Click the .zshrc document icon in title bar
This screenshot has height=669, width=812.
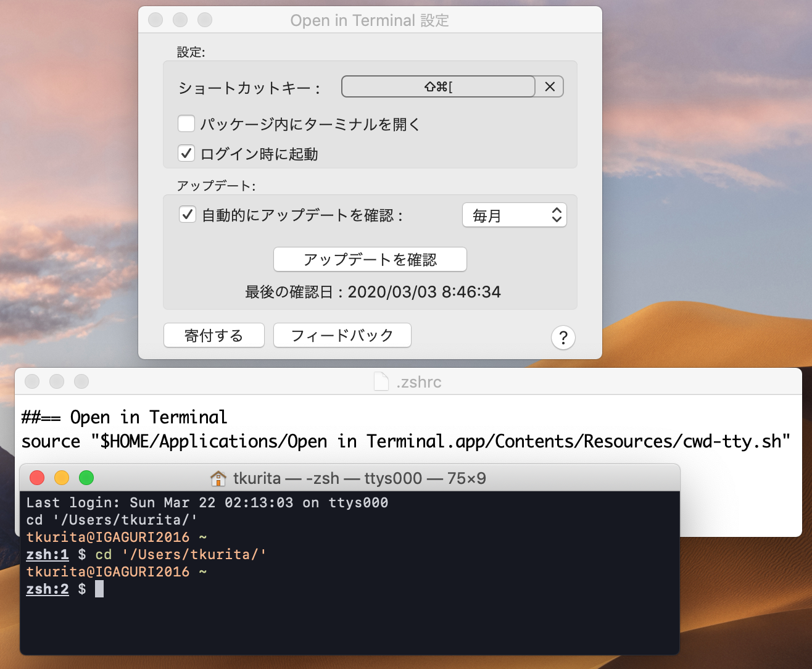(381, 382)
